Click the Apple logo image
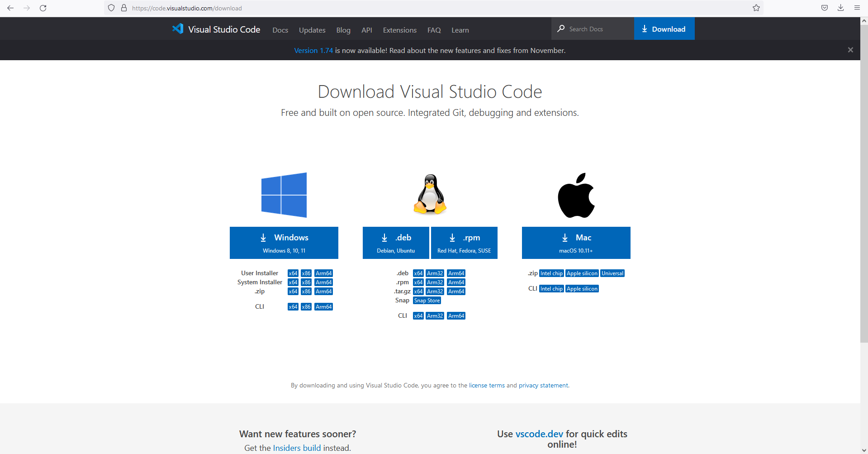 pos(576,195)
